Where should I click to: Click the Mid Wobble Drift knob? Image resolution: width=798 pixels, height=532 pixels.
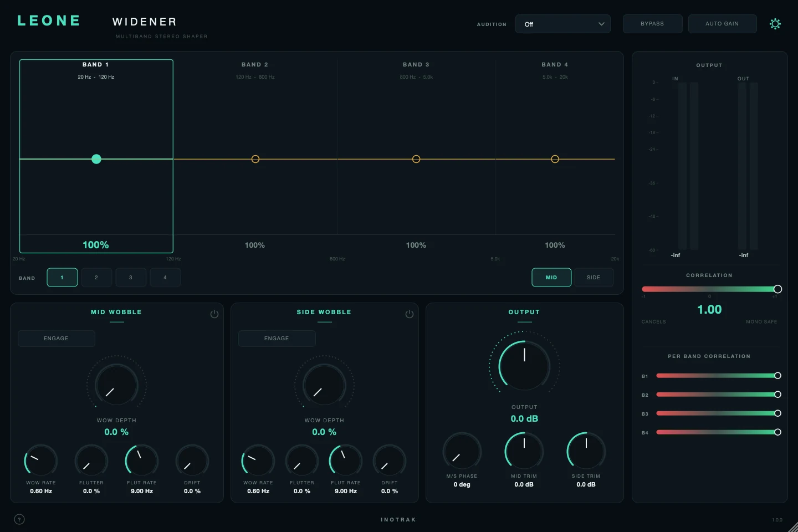pos(192,461)
